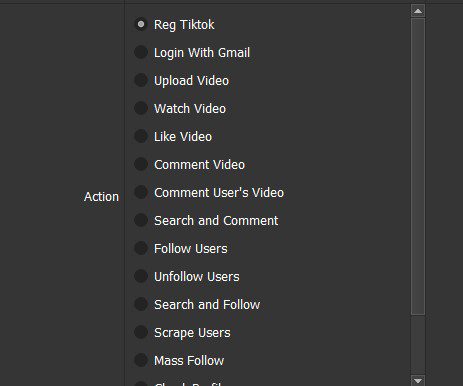Click the scrollbar track below the thumb
This screenshot has height=386, width=463.
[418, 345]
